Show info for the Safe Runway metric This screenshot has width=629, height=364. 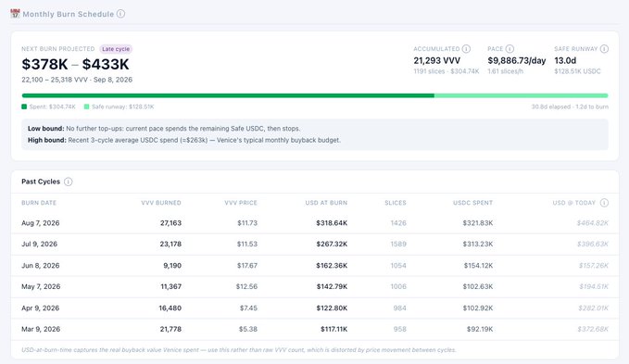pos(604,49)
